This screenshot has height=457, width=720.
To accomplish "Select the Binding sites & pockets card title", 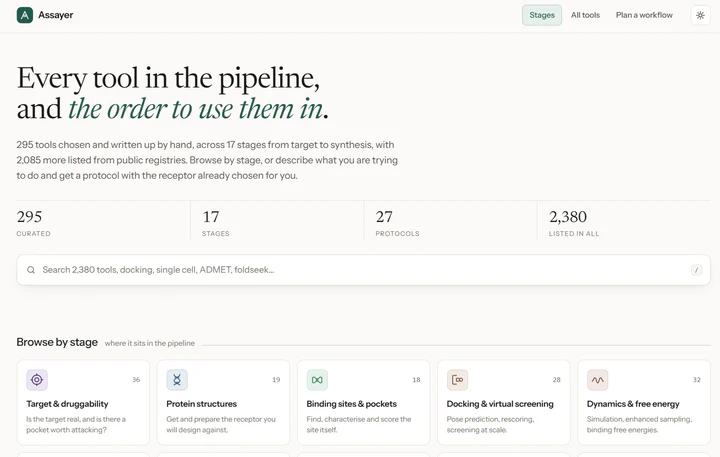I will [x=351, y=404].
